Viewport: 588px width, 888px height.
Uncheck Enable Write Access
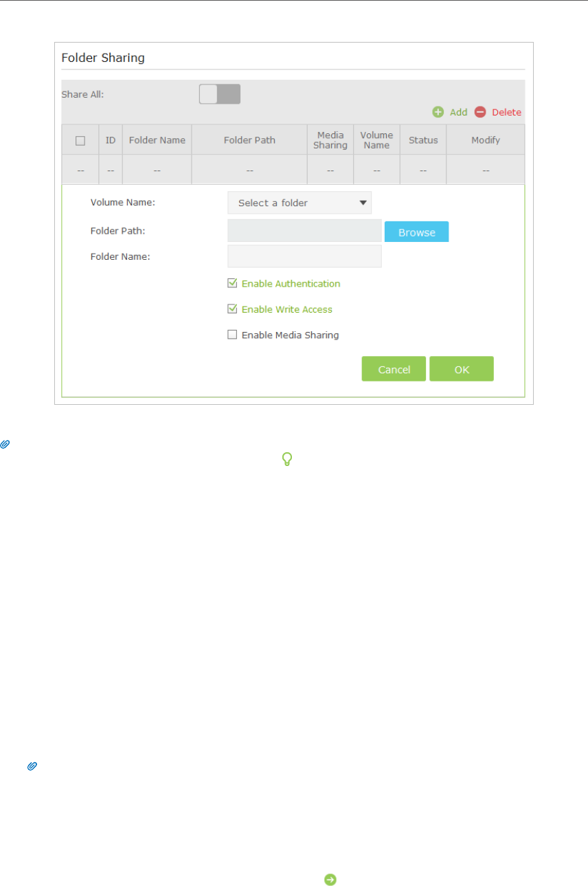(232, 309)
